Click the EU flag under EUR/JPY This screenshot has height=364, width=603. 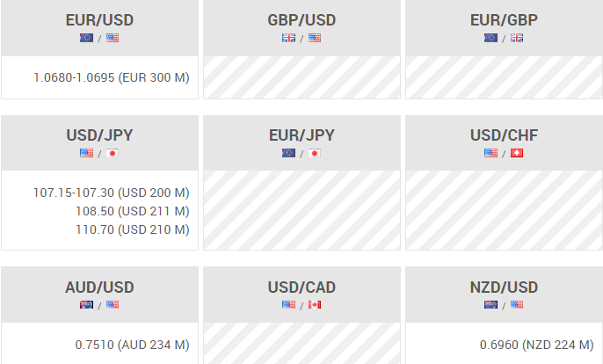pos(288,153)
